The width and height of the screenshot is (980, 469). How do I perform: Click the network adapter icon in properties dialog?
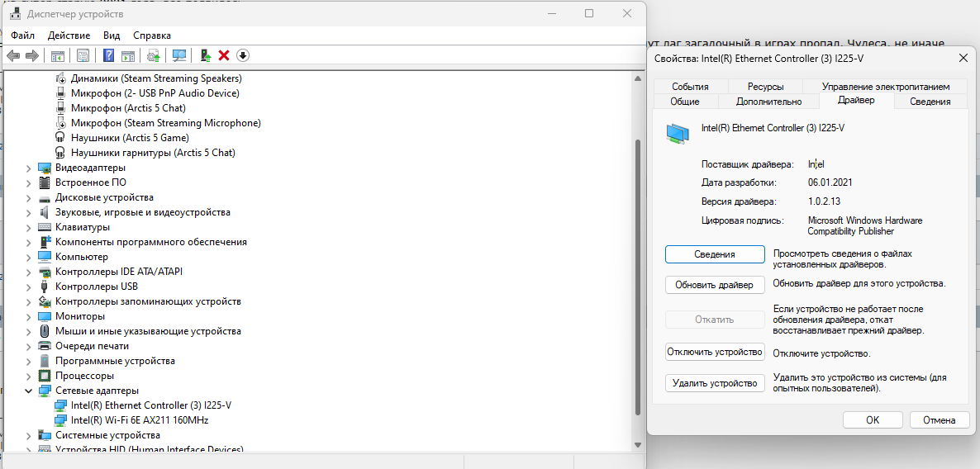[678, 134]
